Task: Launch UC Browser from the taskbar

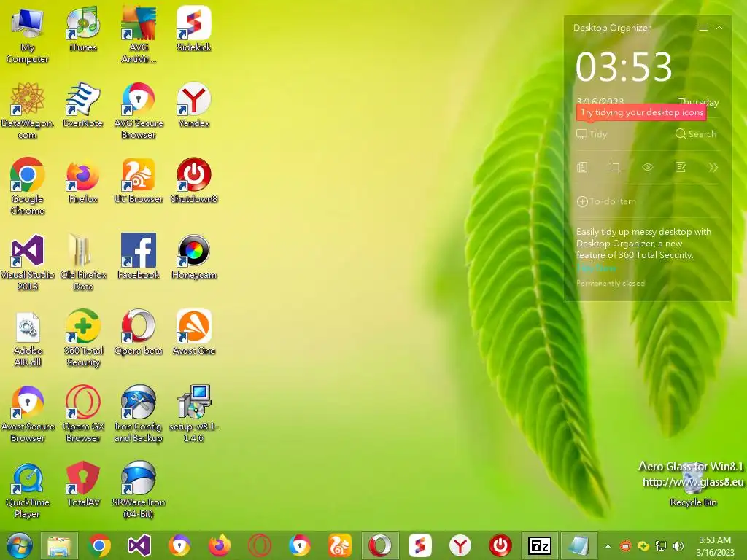Action: [x=339, y=545]
